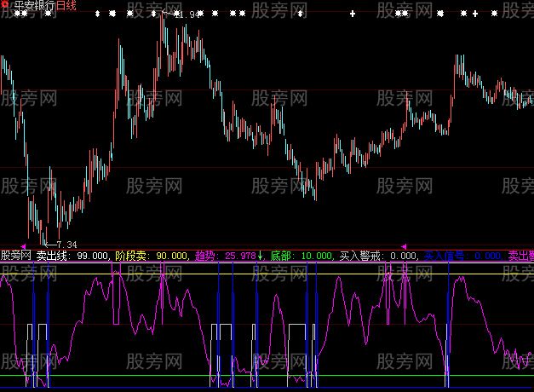Select the 趋势: 25.978 indicator readout

[x=225, y=255]
